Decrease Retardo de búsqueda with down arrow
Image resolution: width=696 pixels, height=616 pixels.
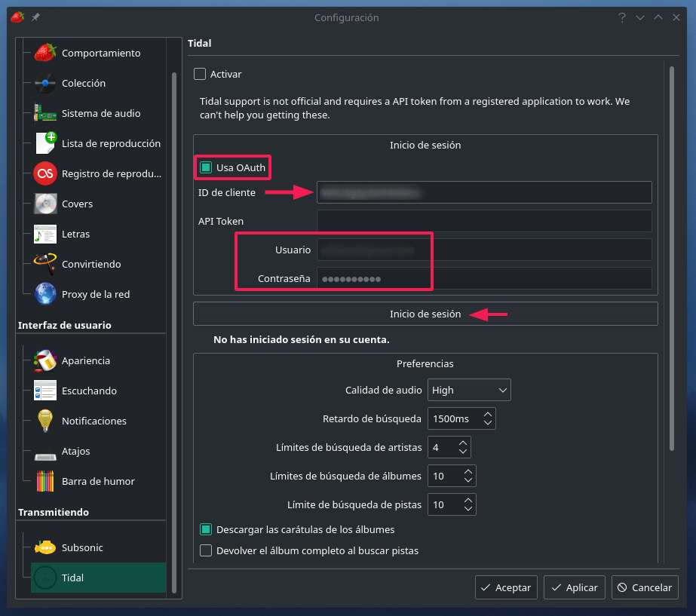(x=488, y=423)
